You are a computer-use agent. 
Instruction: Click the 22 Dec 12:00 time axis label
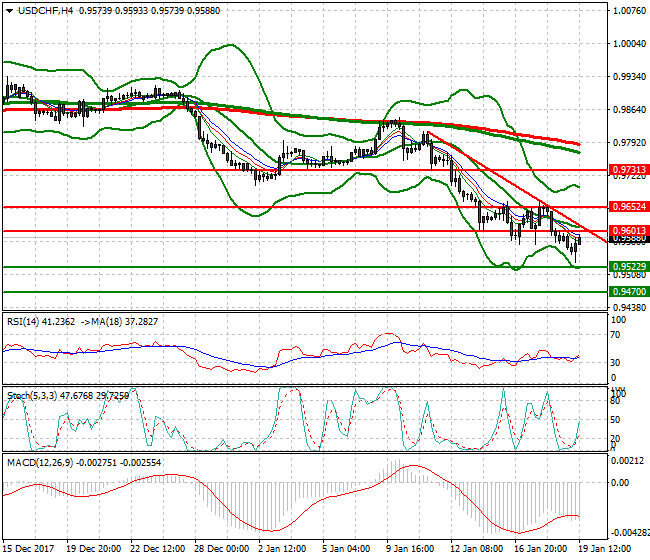pyautogui.click(x=158, y=549)
